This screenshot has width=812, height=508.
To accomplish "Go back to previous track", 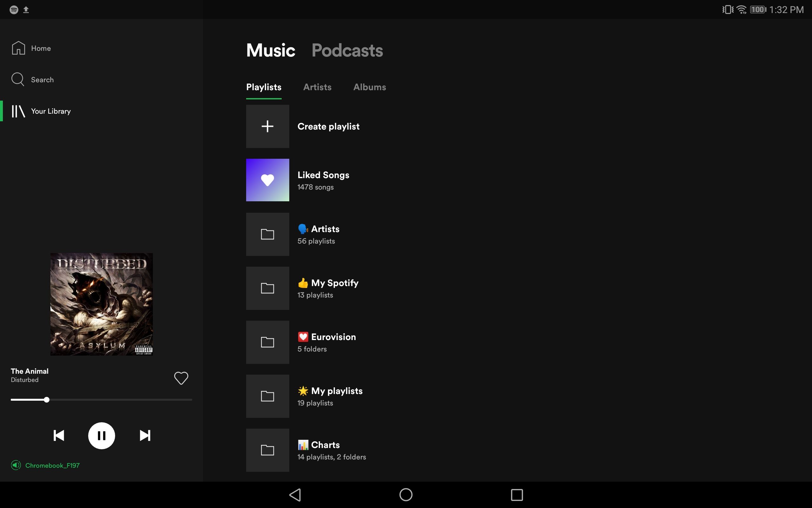I will [59, 435].
